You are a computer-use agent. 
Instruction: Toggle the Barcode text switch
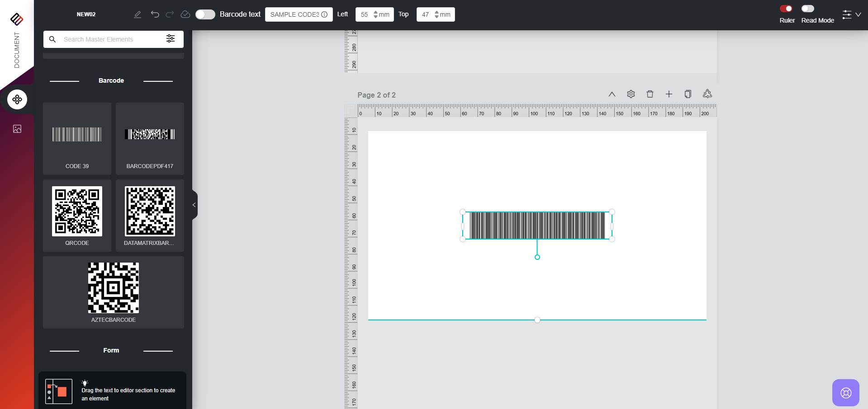(x=205, y=14)
